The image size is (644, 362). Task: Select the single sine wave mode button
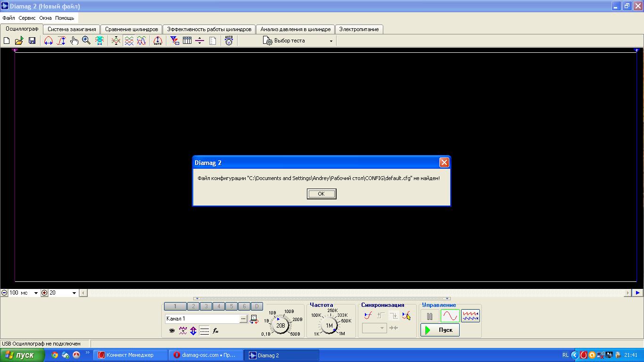point(450,316)
